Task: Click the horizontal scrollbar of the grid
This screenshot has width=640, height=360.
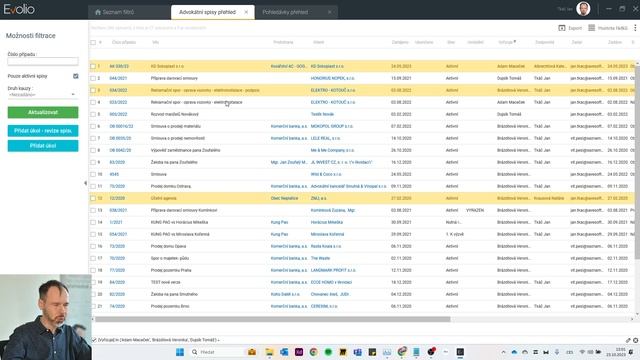Action: 273,320
